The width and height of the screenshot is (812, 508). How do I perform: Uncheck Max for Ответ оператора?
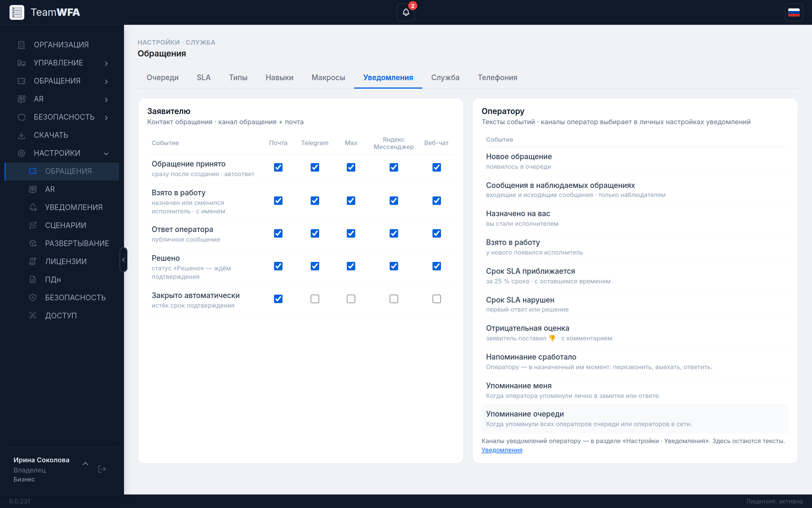point(351,233)
